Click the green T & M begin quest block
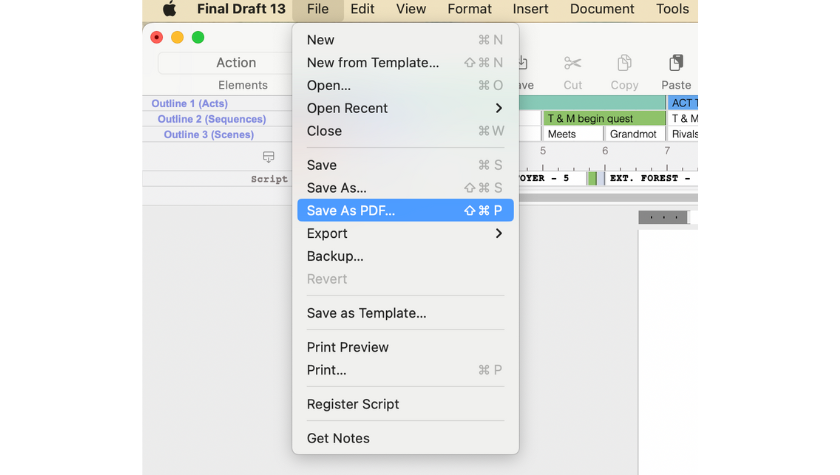 (x=603, y=118)
